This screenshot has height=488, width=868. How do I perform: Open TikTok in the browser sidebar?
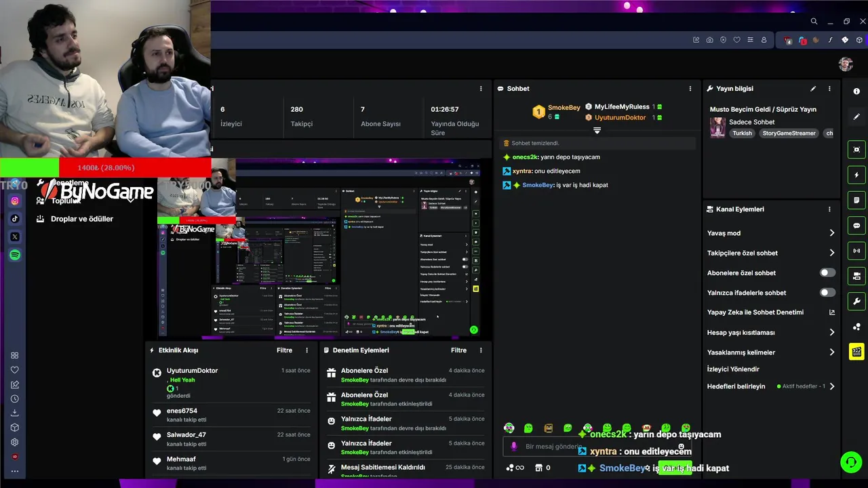pos(15,219)
